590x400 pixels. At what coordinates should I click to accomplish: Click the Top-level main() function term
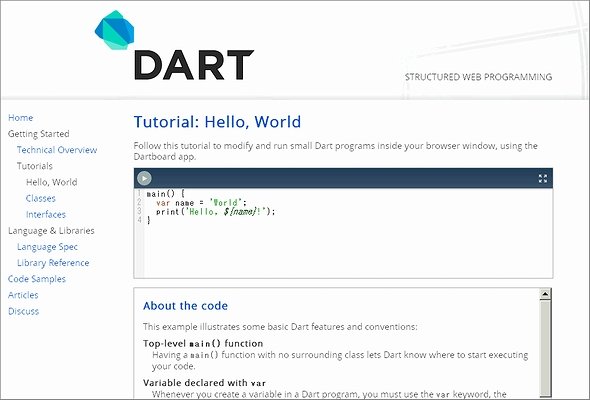coord(203,343)
